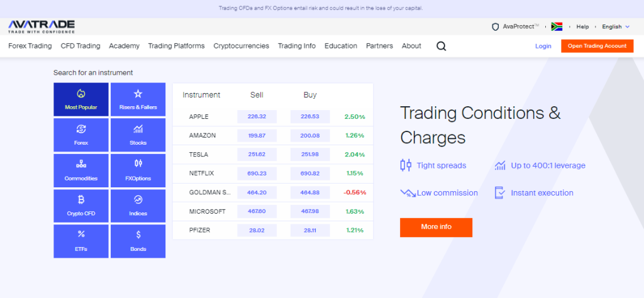Screen dimensions: 644x298
Task: Select the Most Popular category tile
Action: pyautogui.click(x=81, y=99)
